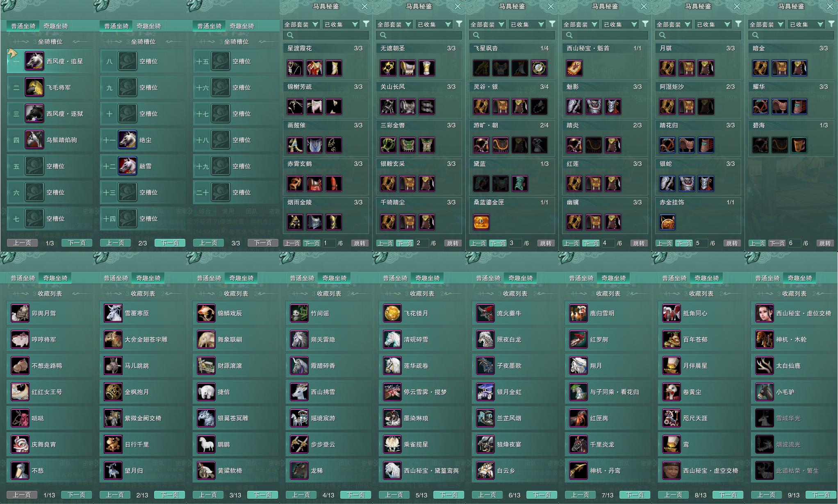Switch to 普通坐骑 tab in the 1/13 panel

23,278
